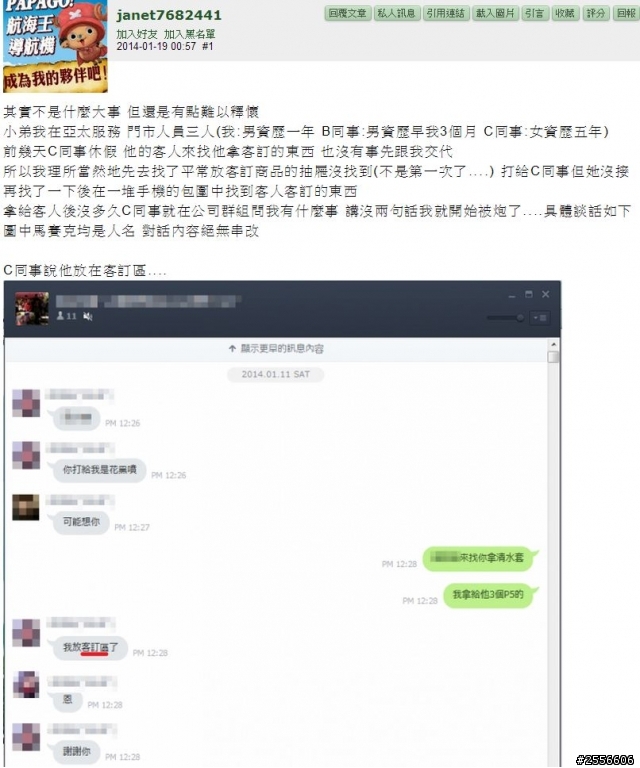Open janet7682441 user profile
This screenshot has width=640, height=768.
pos(169,15)
